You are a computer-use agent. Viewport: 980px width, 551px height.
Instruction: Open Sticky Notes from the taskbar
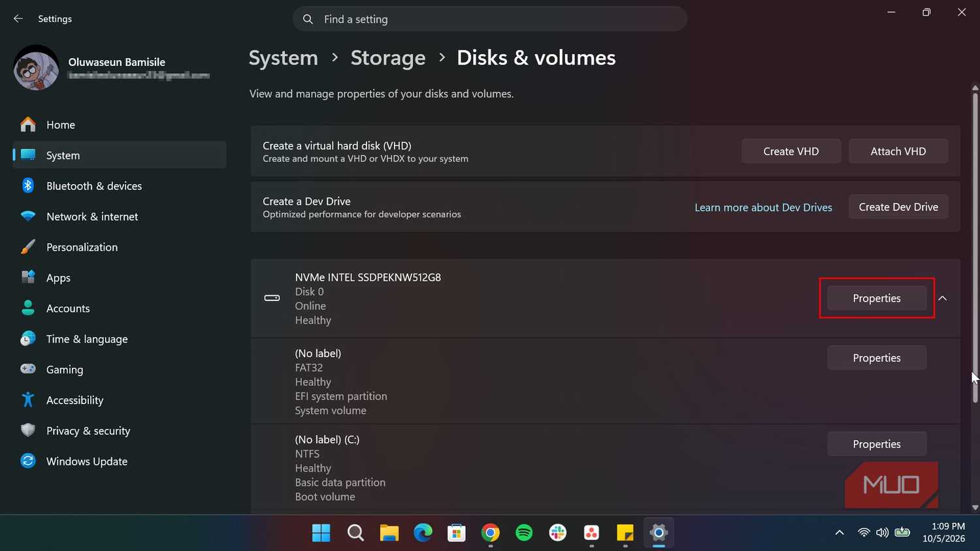[625, 533]
